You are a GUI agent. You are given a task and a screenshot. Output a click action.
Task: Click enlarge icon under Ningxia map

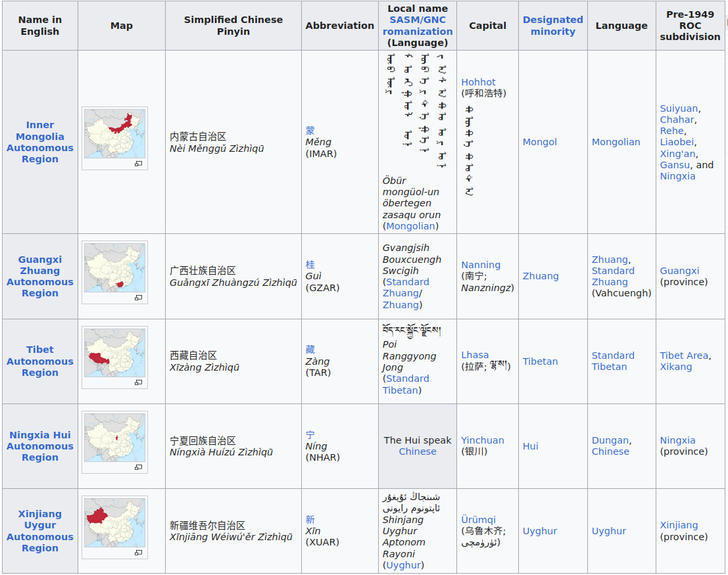point(139,467)
